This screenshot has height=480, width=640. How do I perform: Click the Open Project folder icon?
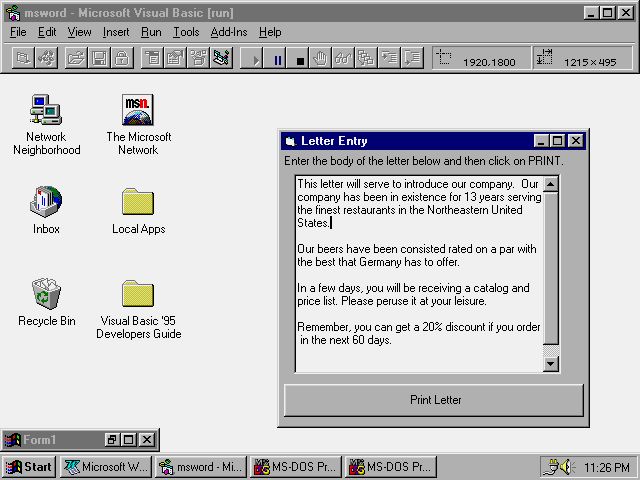[76, 59]
